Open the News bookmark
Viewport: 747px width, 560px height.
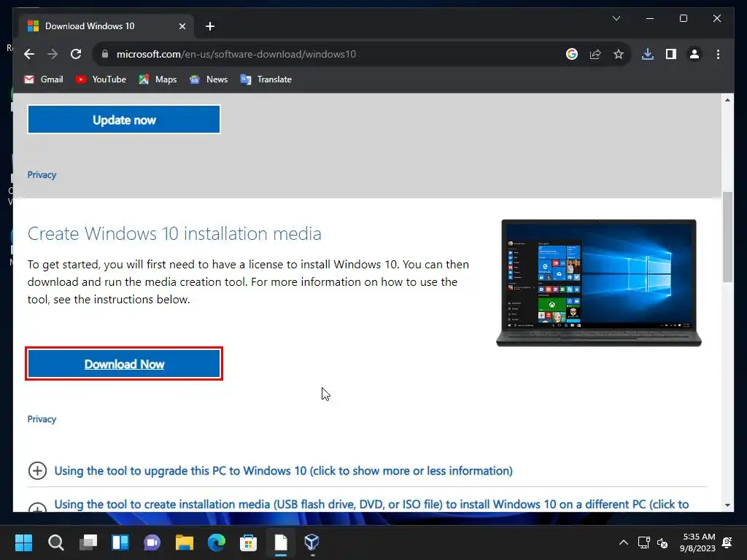tap(209, 79)
